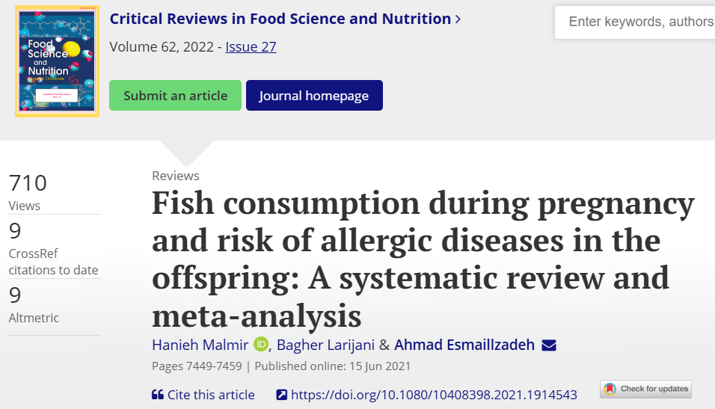Open author Bagher Larijani's name link
The width and height of the screenshot is (715, 409).
tap(326, 345)
